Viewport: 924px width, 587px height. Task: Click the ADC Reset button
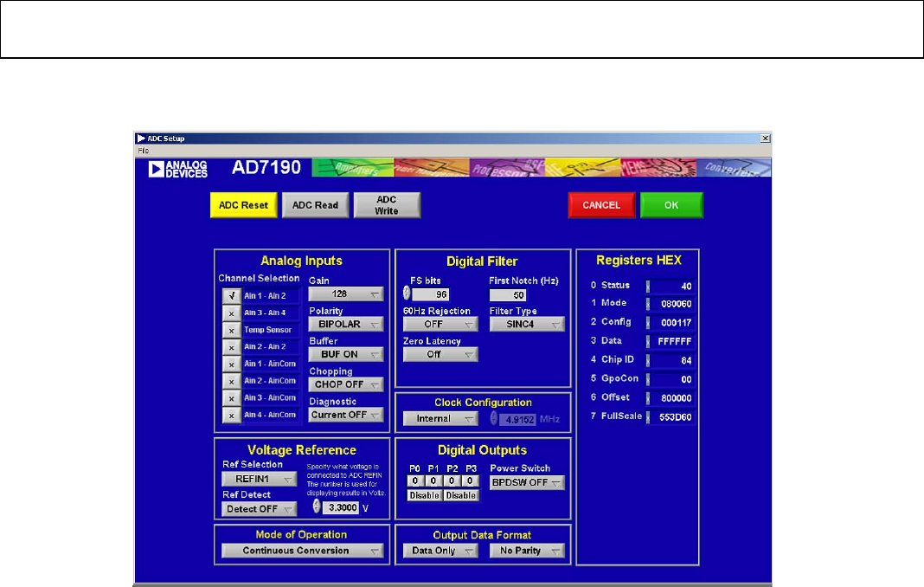[243, 205]
